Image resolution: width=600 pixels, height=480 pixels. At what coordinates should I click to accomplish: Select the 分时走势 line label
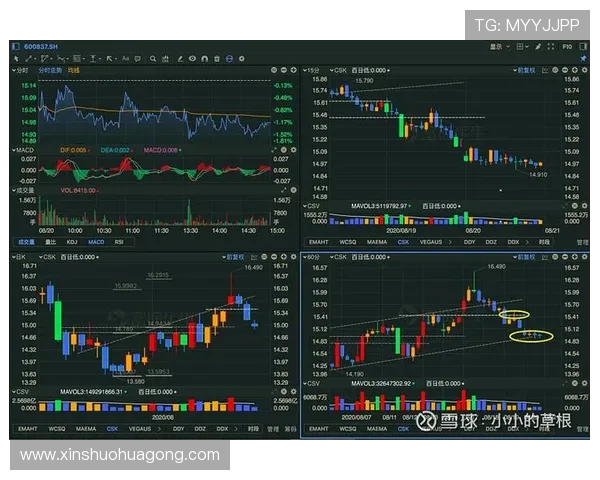tap(50, 70)
